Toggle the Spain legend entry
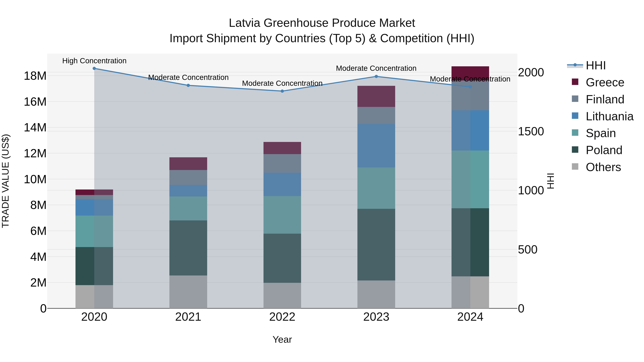Image resolution: width=644 pixels, height=362 pixels. pos(594,133)
